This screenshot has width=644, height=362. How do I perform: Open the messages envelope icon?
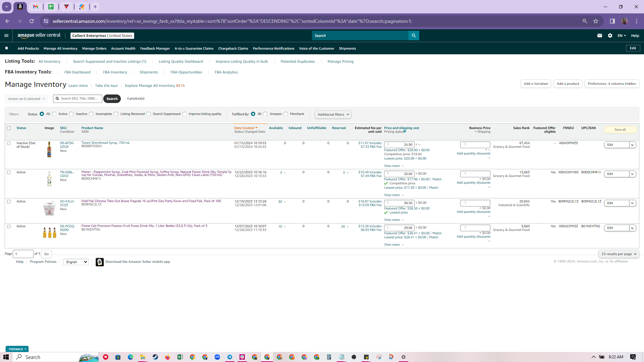pos(600,36)
